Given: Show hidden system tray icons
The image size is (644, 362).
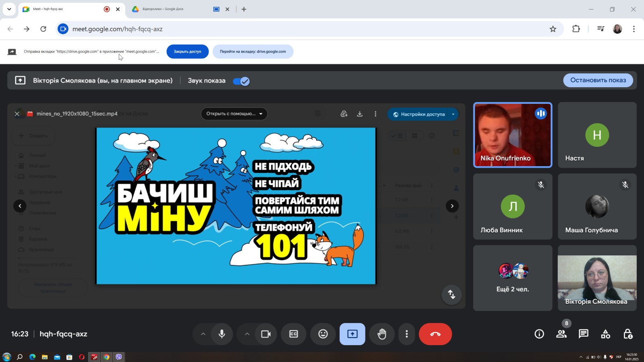Looking at the screenshot, I should [x=581, y=357].
